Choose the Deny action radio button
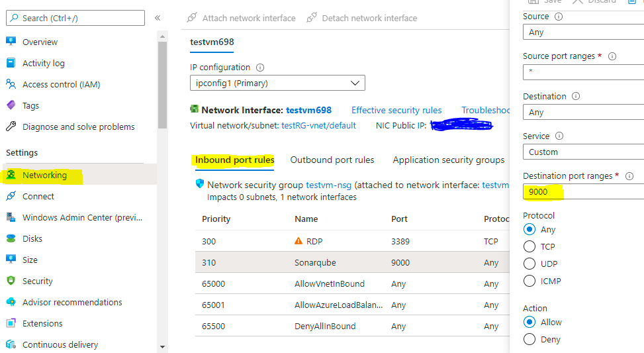Screen dimensions: 644x353 (529, 339)
